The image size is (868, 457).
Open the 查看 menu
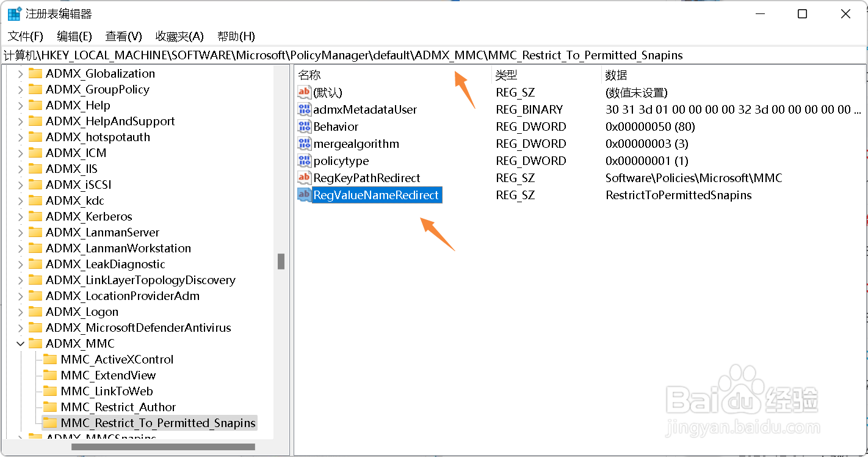click(123, 36)
